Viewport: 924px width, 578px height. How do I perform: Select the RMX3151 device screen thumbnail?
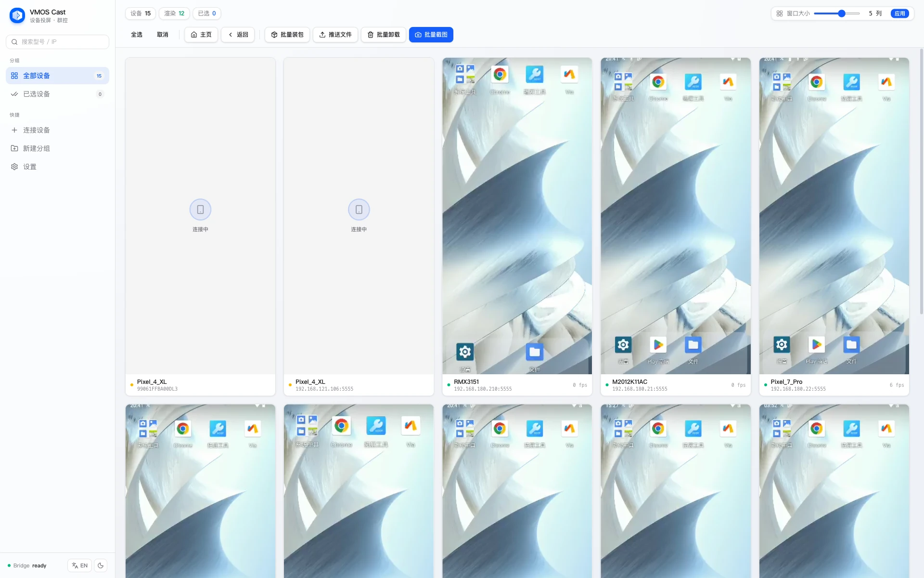[517, 216]
